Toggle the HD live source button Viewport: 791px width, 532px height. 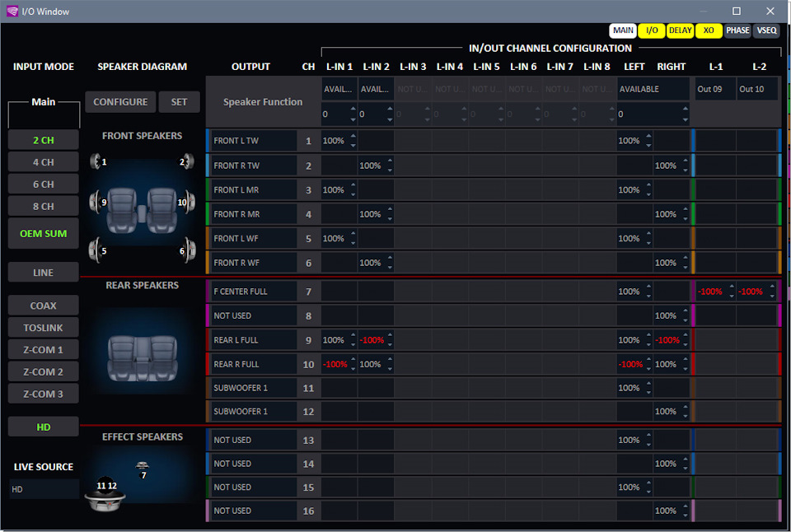pyautogui.click(x=44, y=427)
